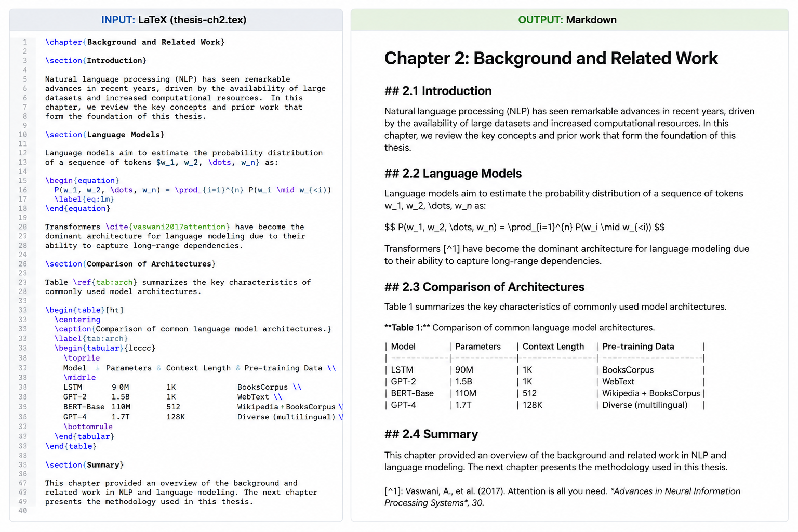
Task: Click the \caption{Comparison of common...} source line
Action: [x=193, y=329]
